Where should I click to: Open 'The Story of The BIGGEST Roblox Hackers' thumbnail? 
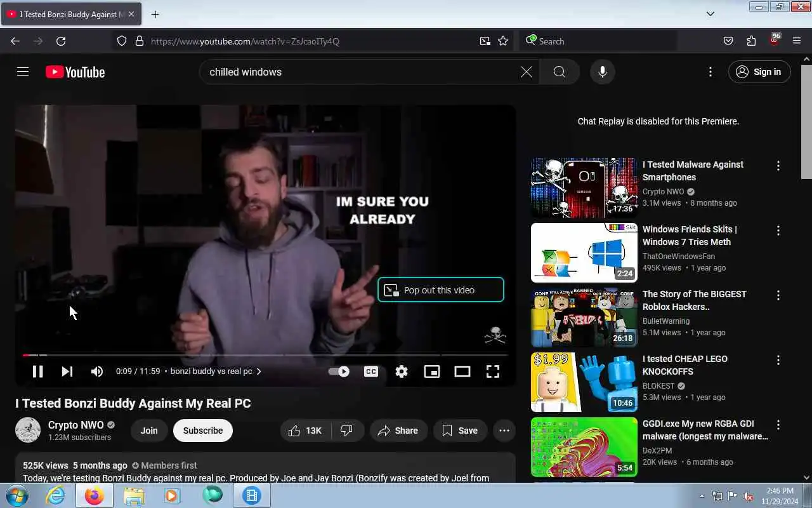point(584,317)
